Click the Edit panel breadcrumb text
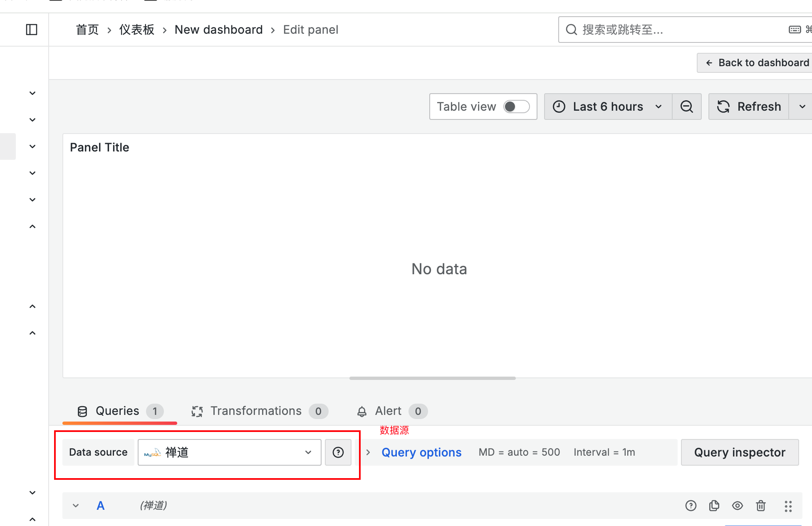812x526 pixels. 311,30
